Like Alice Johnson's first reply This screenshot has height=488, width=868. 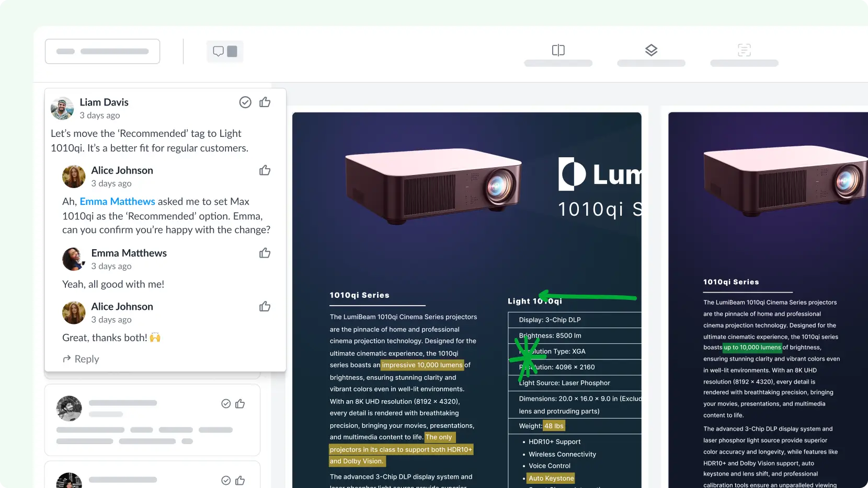pyautogui.click(x=265, y=170)
